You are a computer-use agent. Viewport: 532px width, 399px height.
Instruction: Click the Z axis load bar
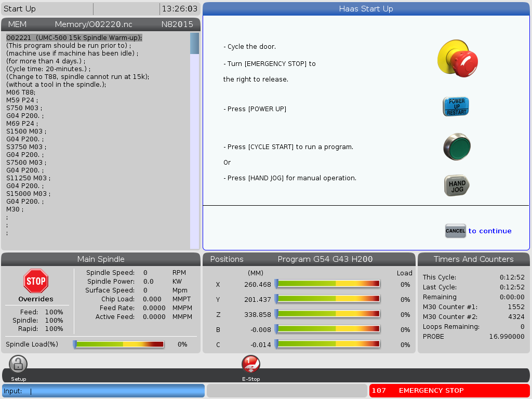tap(327, 314)
